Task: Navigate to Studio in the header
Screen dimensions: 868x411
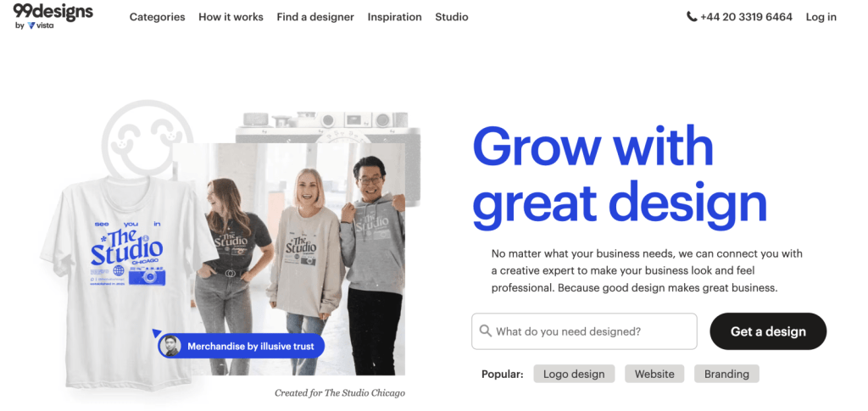Action: pyautogui.click(x=451, y=17)
